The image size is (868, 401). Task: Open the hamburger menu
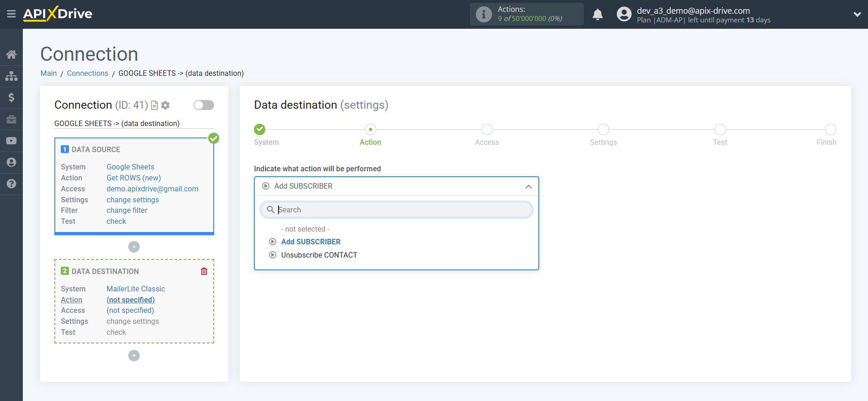click(x=11, y=14)
